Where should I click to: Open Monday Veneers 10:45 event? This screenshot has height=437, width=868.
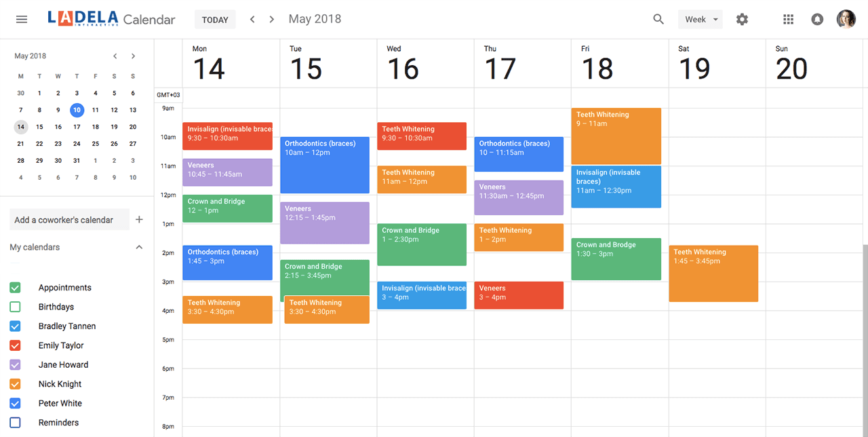pyautogui.click(x=227, y=172)
